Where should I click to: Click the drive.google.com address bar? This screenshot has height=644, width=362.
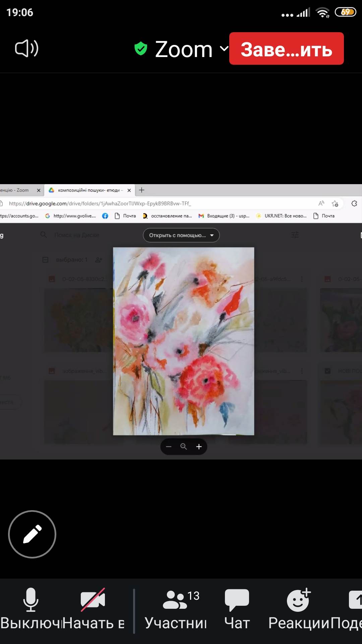tap(134, 204)
